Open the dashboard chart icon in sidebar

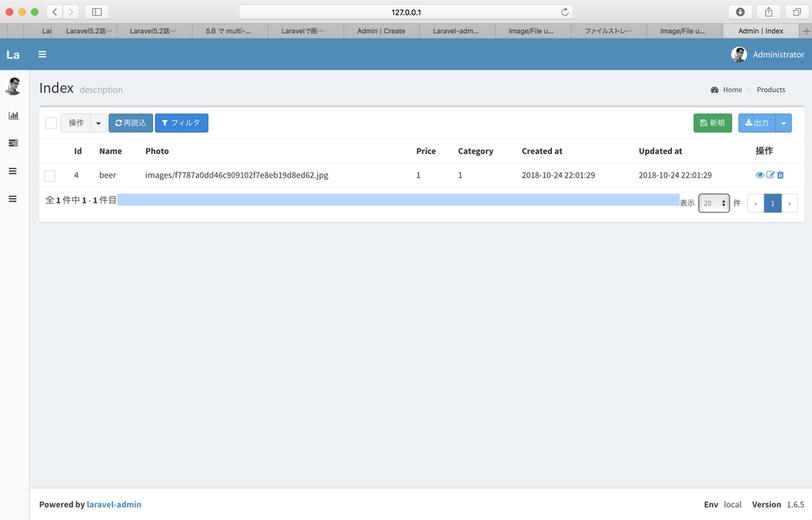pos(13,115)
